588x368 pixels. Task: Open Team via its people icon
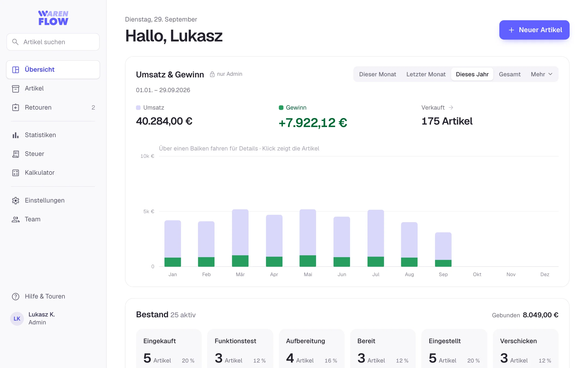[x=16, y=219]
